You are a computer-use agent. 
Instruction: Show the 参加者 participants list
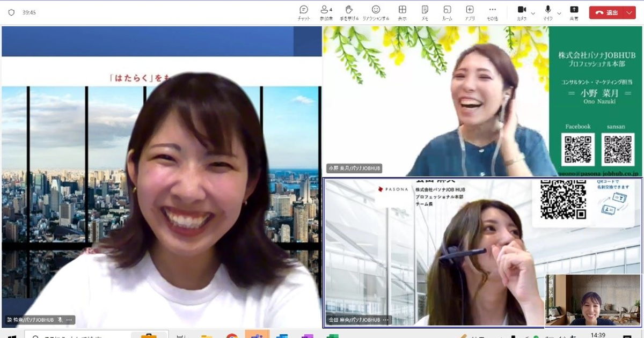click(326, 13)
